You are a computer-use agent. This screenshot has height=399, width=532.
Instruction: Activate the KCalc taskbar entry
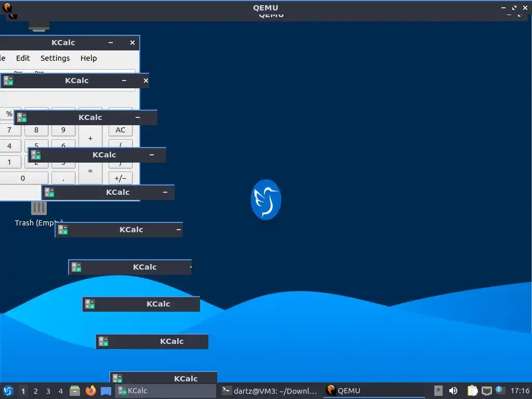166,391
